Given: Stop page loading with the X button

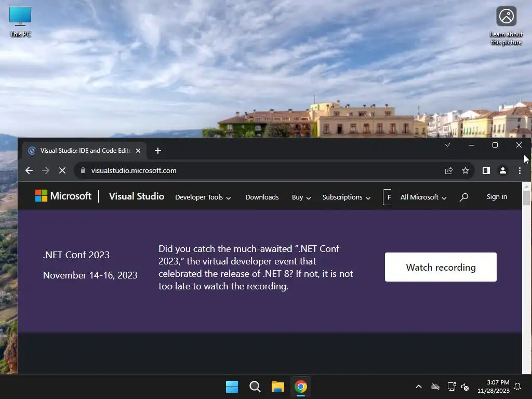Looking at the screenshot, I should tap(62, 170).
